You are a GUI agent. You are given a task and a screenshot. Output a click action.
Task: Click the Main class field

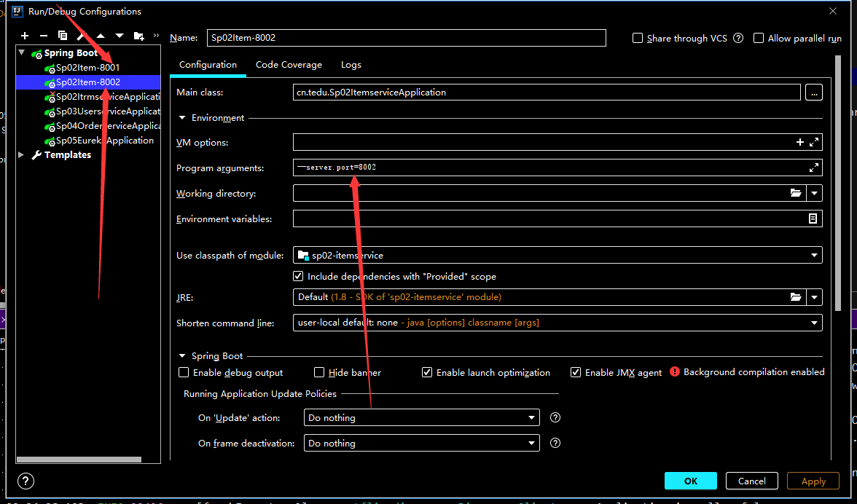[547, 92]
